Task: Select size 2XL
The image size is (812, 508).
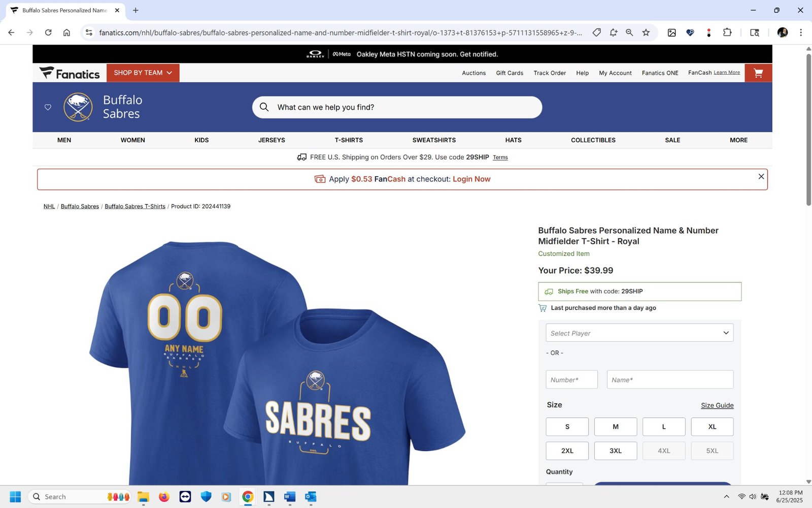Action: click(567, 451)
